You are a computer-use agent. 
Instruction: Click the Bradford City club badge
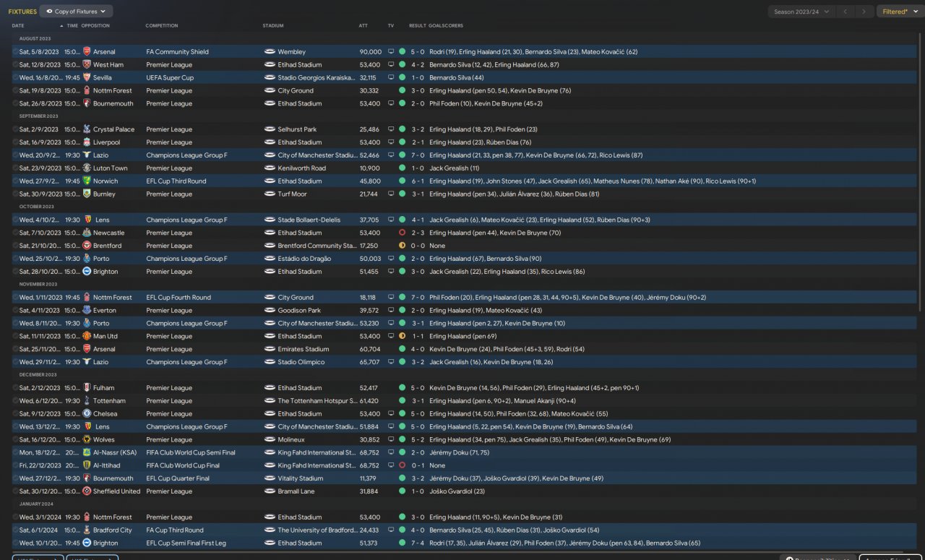coord(87,530)
